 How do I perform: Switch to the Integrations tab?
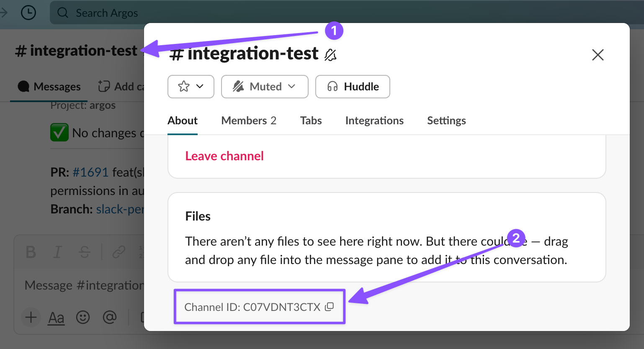click(x=374, y=121)
